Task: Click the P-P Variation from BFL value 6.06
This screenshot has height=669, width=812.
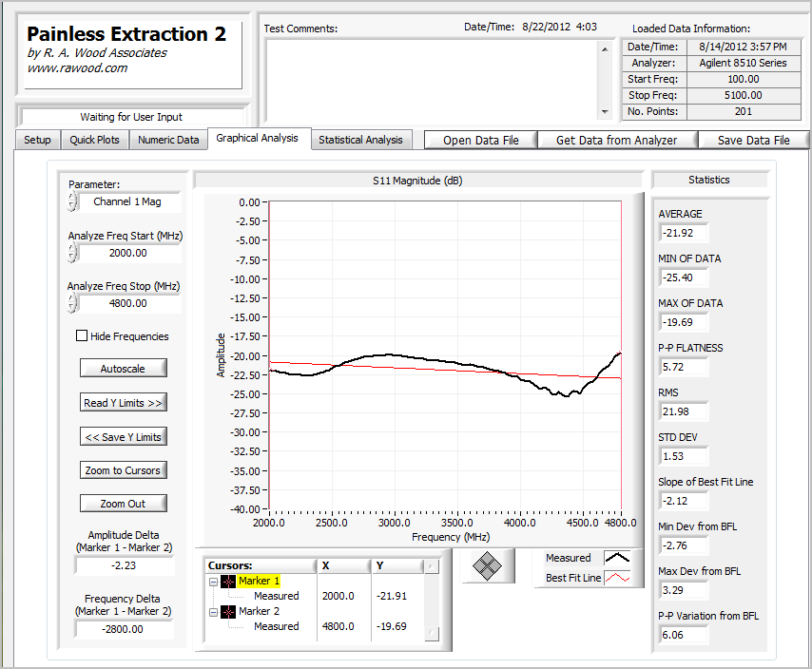Action: pos(684,635)
